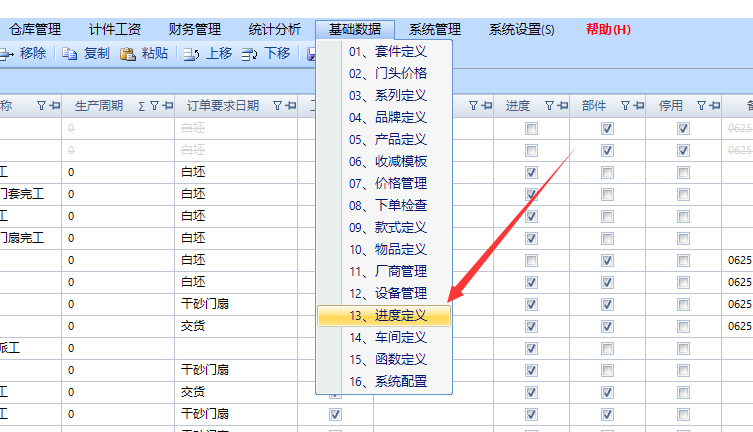Select 16、系统配置 menu entry
The height and width of the screenshot is (432, 753).
point(387,382)
